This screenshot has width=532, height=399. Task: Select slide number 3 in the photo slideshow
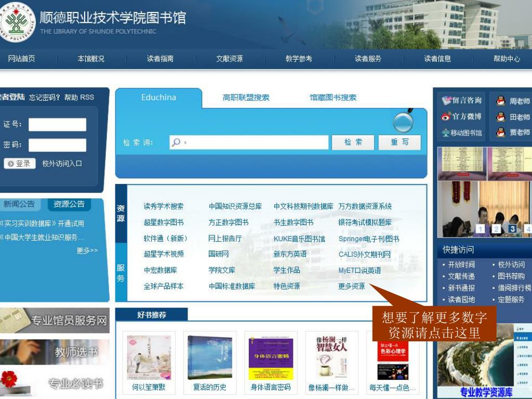513,229
